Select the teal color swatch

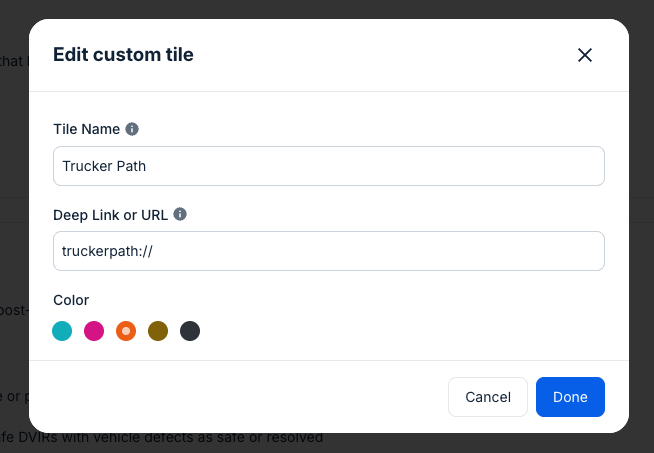point(62,331)
